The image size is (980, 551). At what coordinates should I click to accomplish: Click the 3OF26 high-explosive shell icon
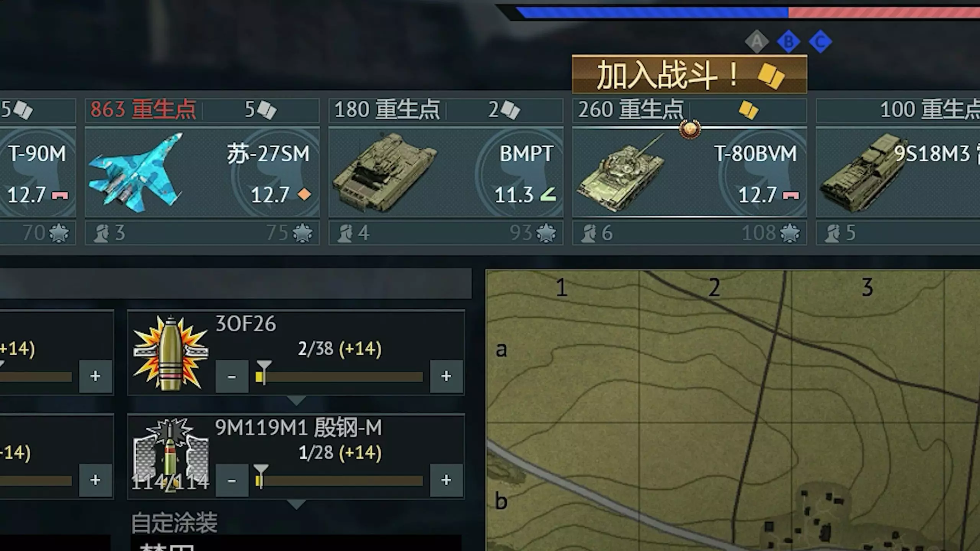pyautogui.click(x=171, y=353)
